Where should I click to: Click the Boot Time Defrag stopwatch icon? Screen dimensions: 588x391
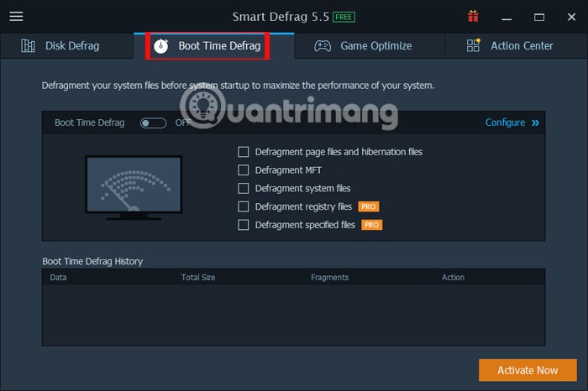click(161, 46)
